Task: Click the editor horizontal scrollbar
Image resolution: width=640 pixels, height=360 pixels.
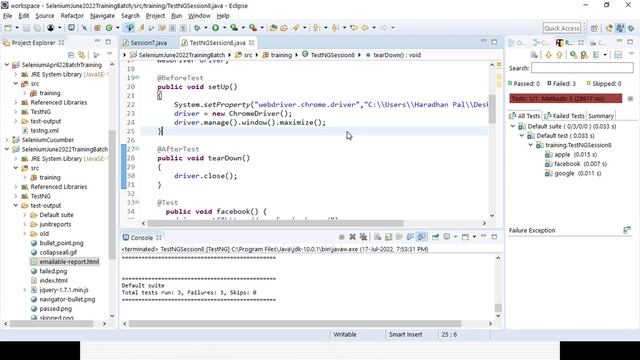Action: 275,223
